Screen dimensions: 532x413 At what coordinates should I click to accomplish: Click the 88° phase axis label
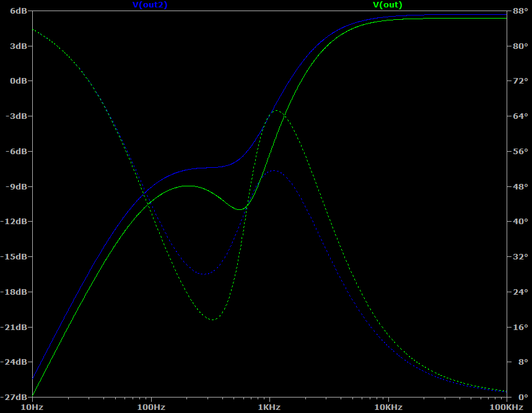pos(520,11)
